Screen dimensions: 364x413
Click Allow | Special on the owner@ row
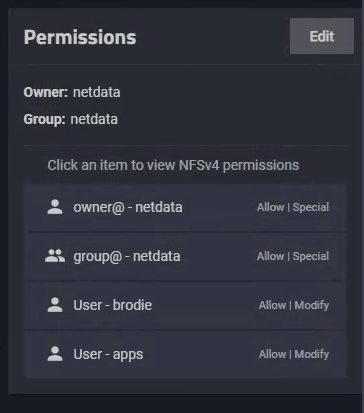293,207
